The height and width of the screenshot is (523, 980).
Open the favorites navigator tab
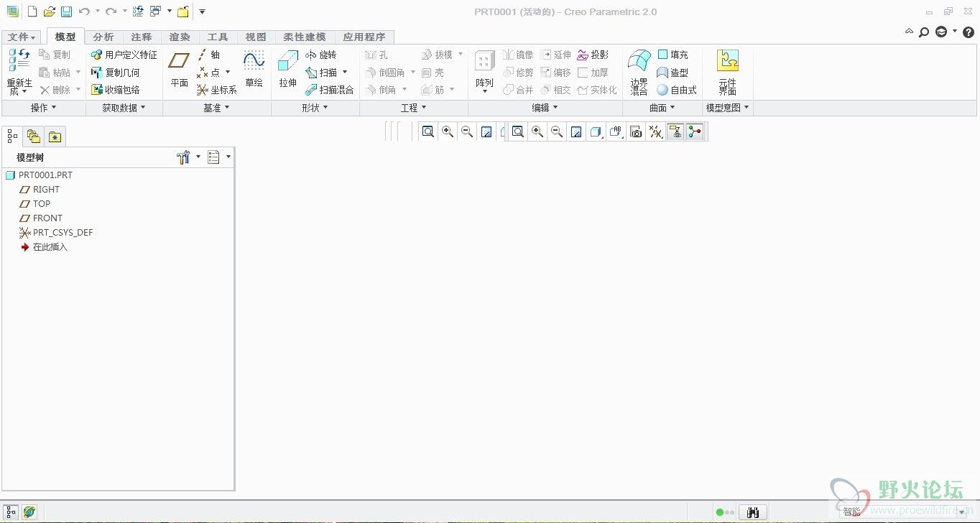click(x=55, y=136)
